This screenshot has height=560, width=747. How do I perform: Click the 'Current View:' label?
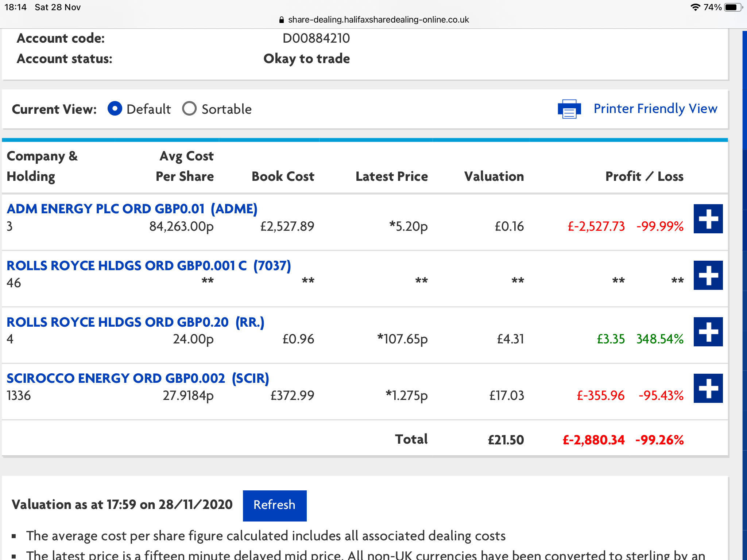click(x=54, y=109)
